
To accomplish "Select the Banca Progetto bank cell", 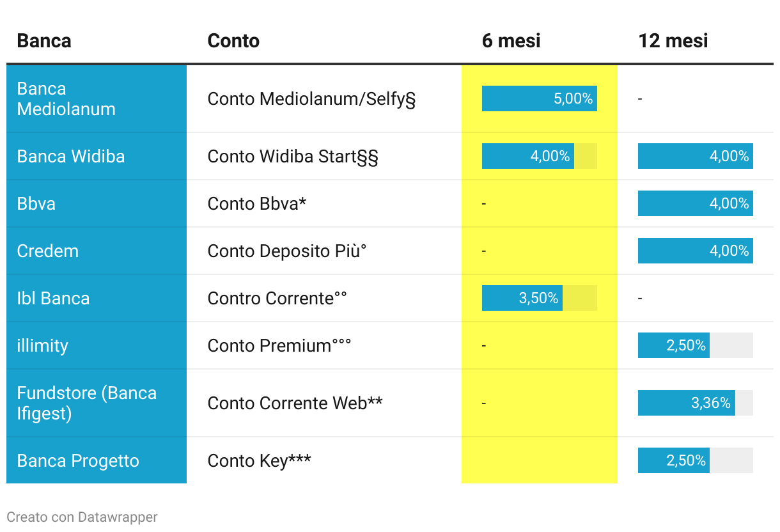I will tap(78, 461).
